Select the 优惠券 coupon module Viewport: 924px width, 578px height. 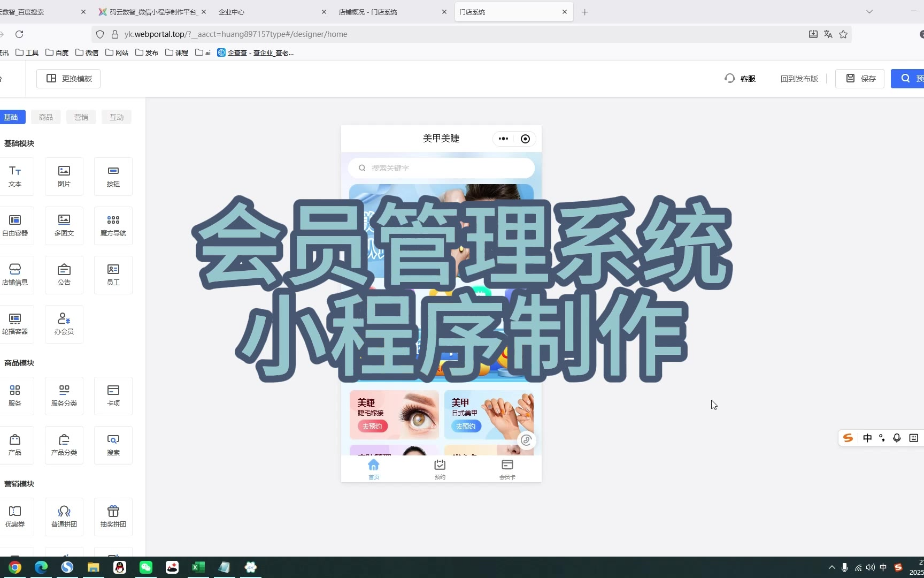point(15,516)
